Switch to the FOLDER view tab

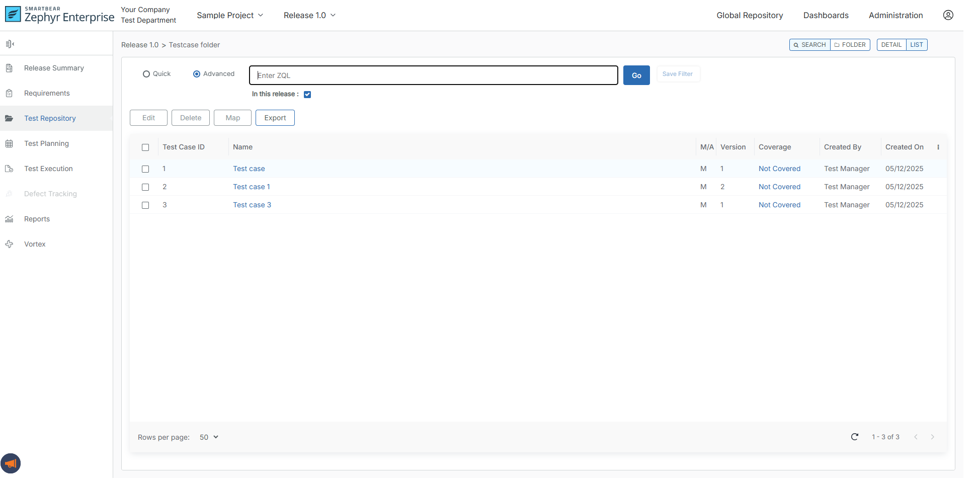(x=850, y=45)
